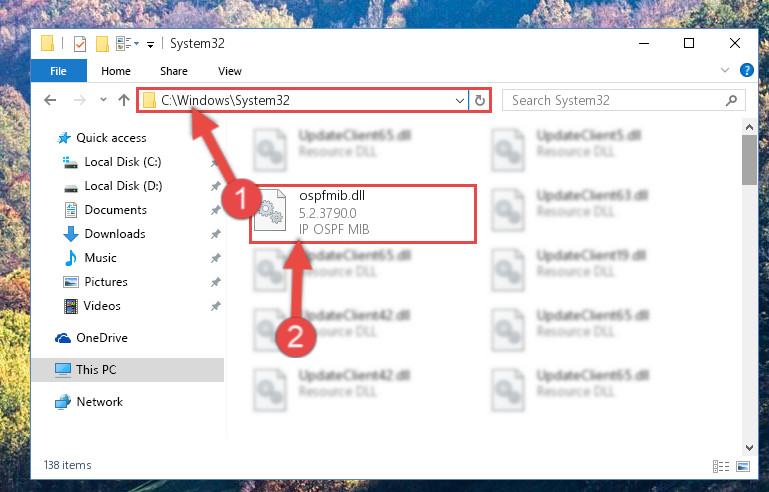Open Local Disk (C:) in sidebar
Viewport: 769px width, 492px height.
click(x=112, y=162)
